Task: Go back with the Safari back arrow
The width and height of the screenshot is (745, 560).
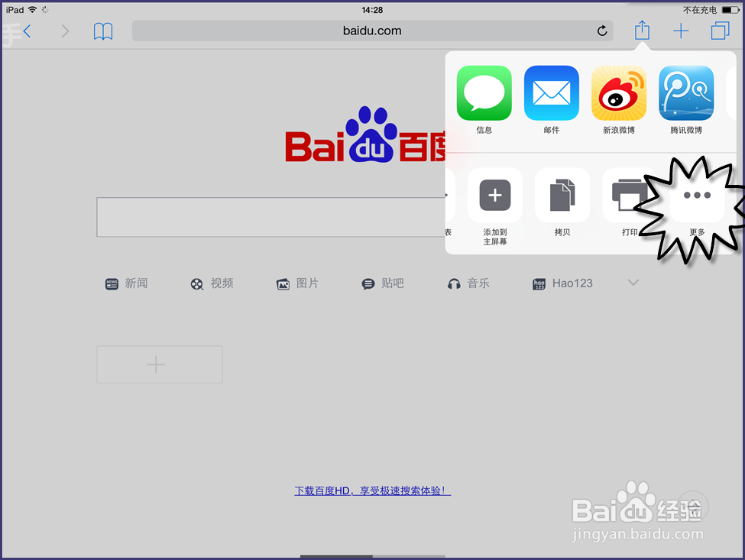Action: click(27, 31)
